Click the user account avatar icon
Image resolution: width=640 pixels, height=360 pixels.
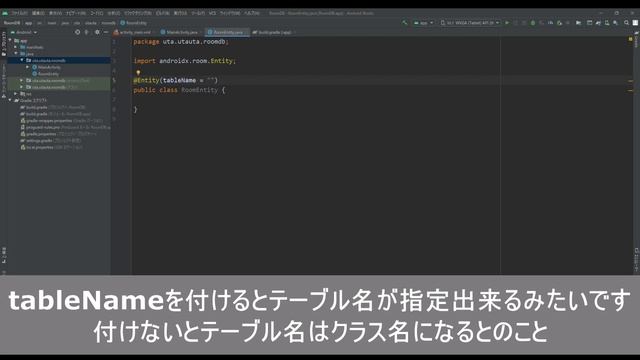point(635,23)
